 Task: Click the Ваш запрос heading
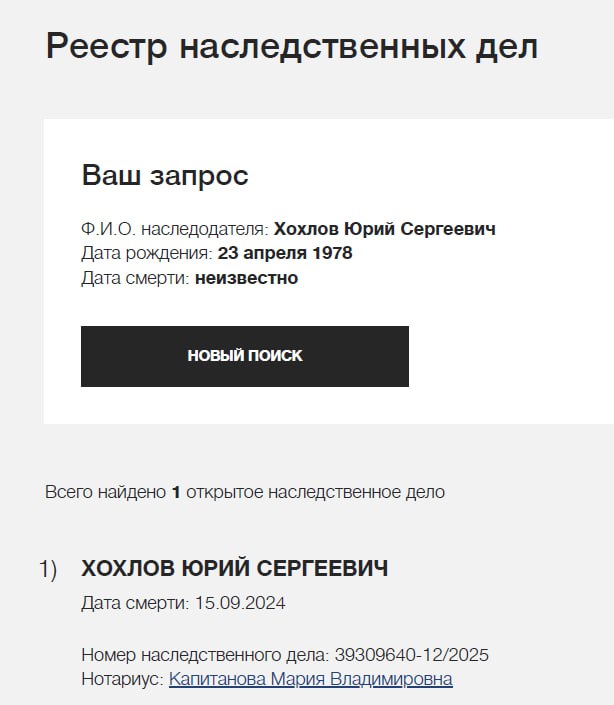[x=164, y=176]
